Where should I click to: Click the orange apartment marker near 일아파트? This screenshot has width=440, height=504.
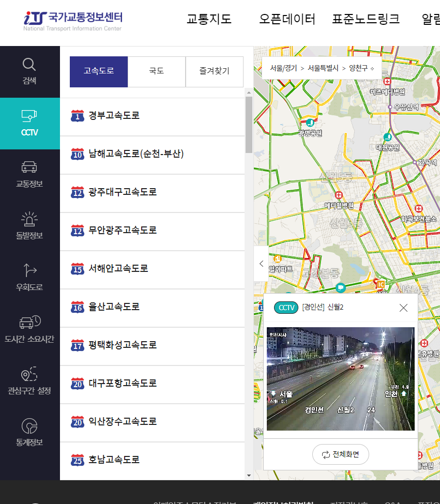[x=277, y=258]
